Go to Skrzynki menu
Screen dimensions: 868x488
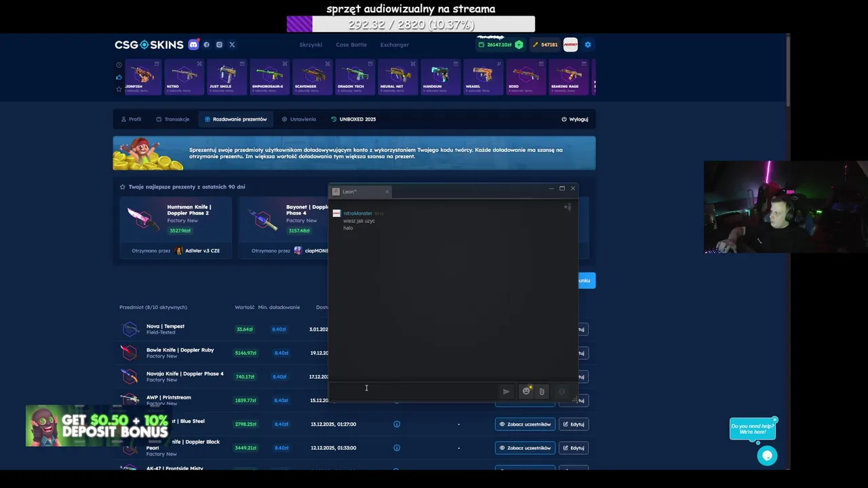pyautogui.click(x=311, y=45)
